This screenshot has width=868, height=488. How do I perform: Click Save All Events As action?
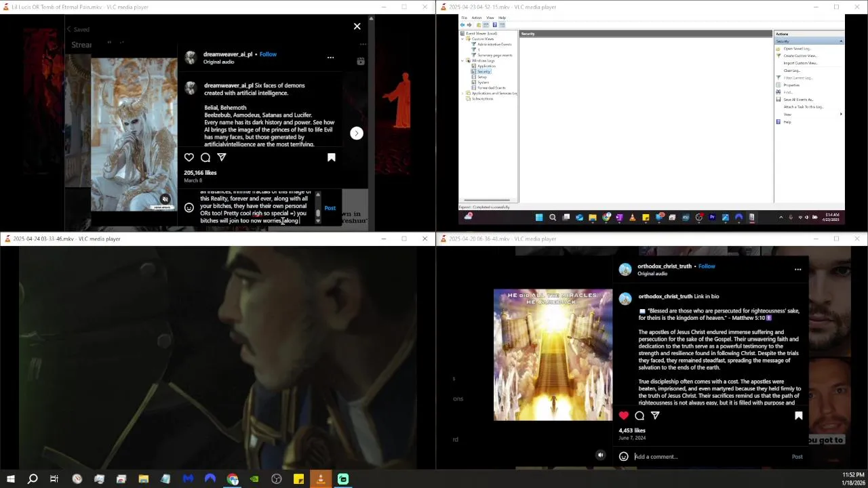coord(799,100)
